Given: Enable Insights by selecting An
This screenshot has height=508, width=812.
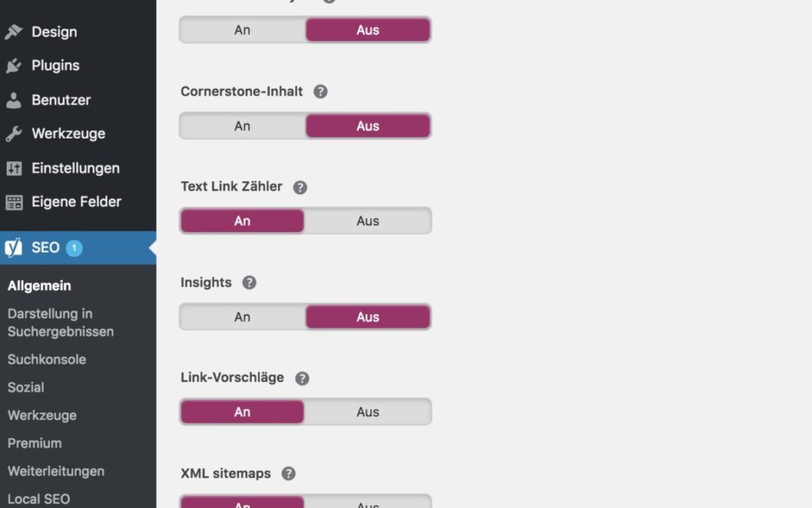Looking at the screenshot, I should point(242,317).
